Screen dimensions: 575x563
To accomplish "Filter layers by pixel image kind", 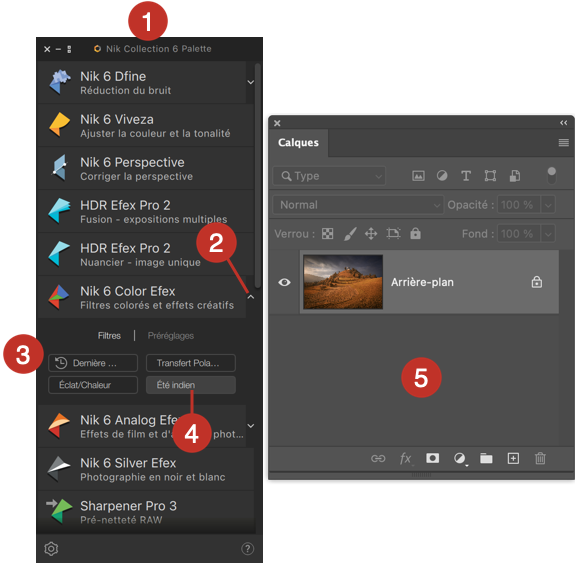I will tap(418, 176).
